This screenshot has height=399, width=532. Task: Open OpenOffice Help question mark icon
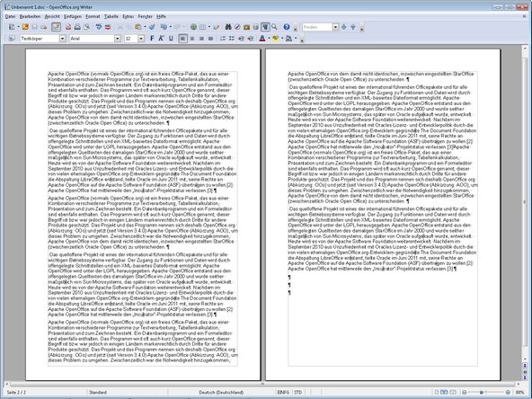click(287, 27)
